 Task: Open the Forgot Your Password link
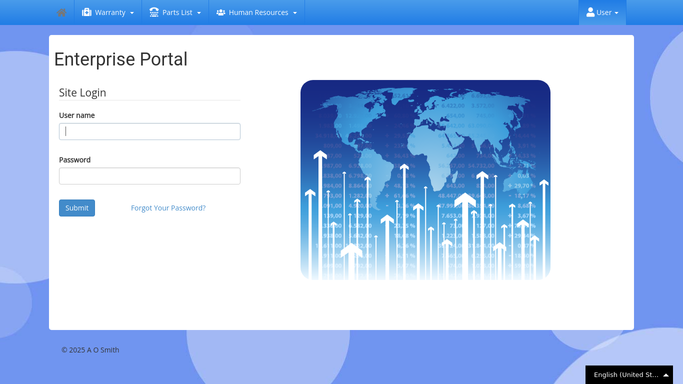pos(168,208)
